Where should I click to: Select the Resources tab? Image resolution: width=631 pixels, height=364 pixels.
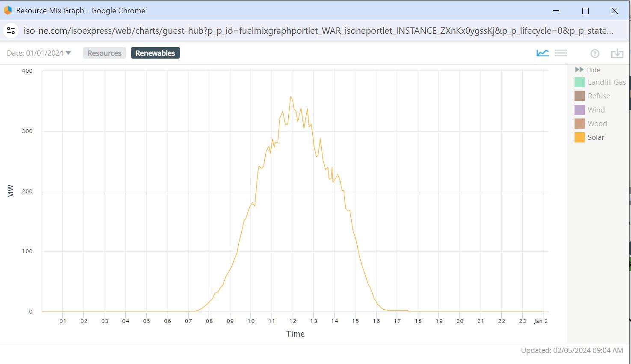[x=104, y=53]
